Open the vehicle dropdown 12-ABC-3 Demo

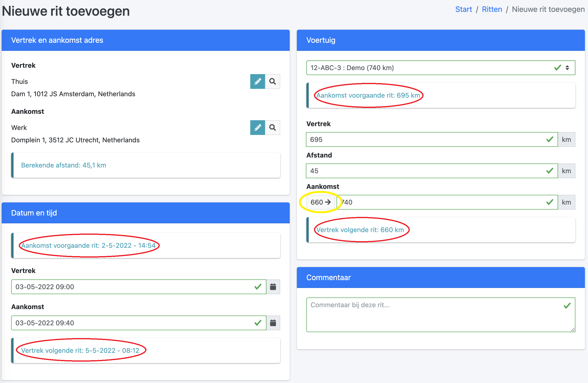[441, 68]
